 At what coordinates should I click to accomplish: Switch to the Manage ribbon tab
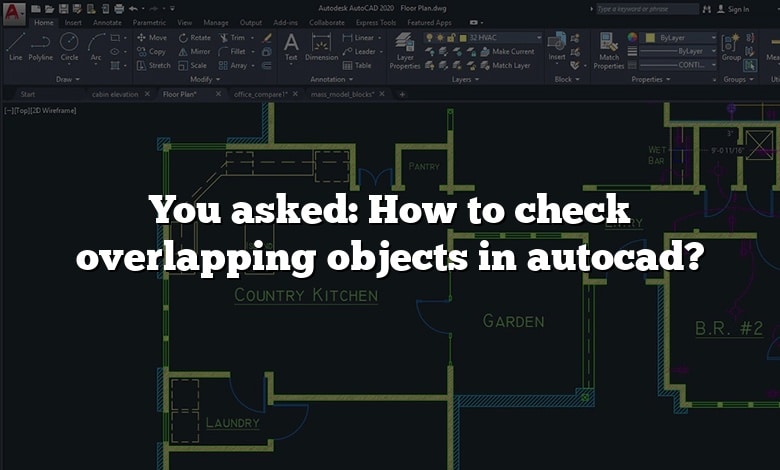[216, 22]
